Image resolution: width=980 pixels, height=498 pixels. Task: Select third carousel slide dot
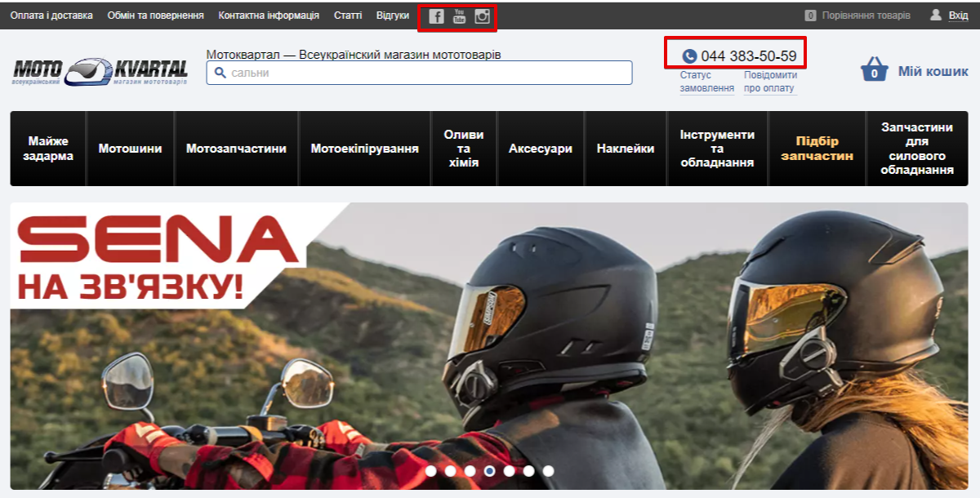click(470, 471)
